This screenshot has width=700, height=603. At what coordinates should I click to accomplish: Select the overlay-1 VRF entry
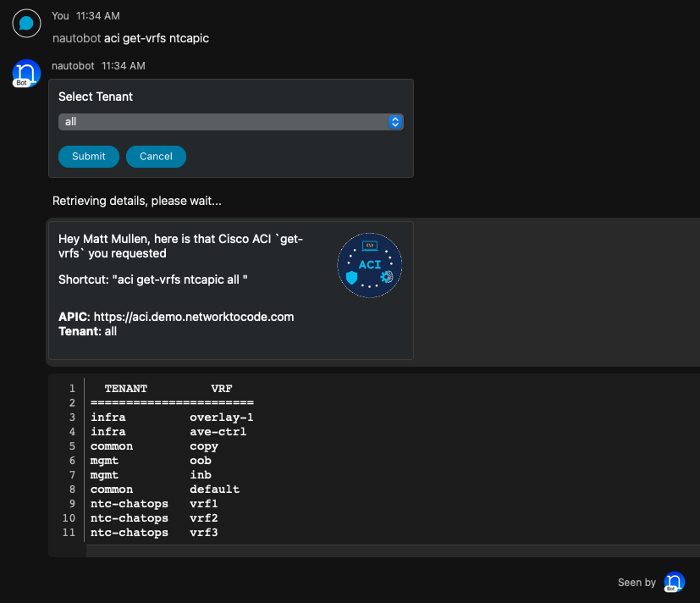point(222,418)
